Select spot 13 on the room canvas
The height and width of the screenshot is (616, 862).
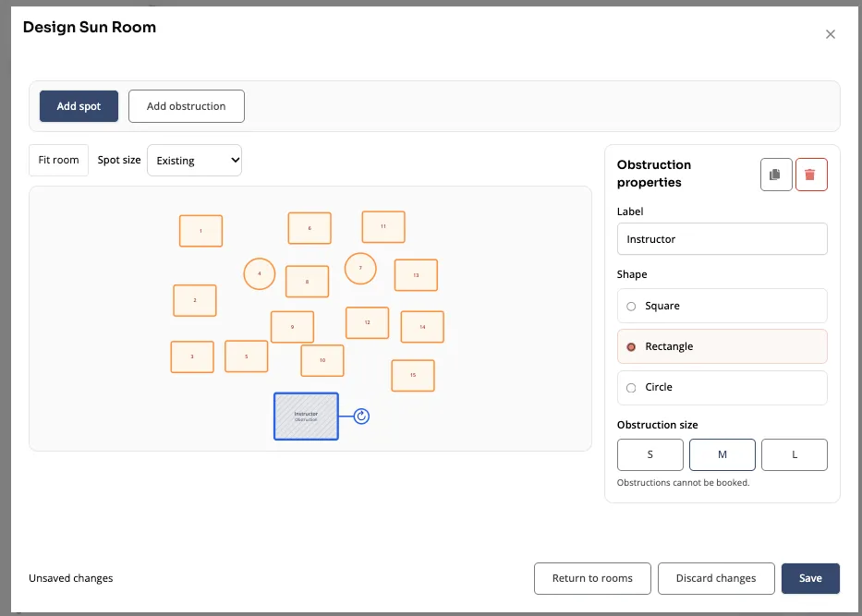click(416, 275)
